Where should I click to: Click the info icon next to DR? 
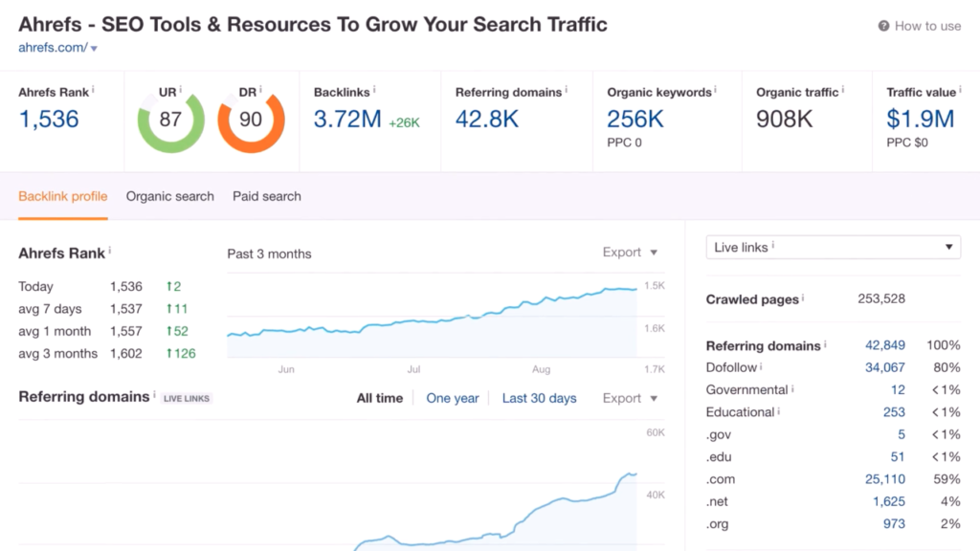[x=260, y=90]
